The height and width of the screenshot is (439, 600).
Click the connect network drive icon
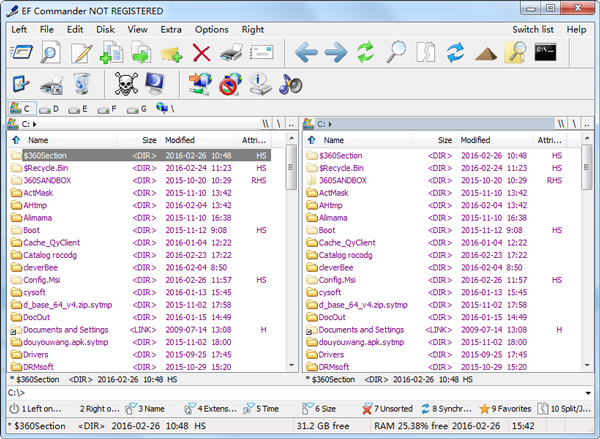pyautogui.click(x=201, y=84)
